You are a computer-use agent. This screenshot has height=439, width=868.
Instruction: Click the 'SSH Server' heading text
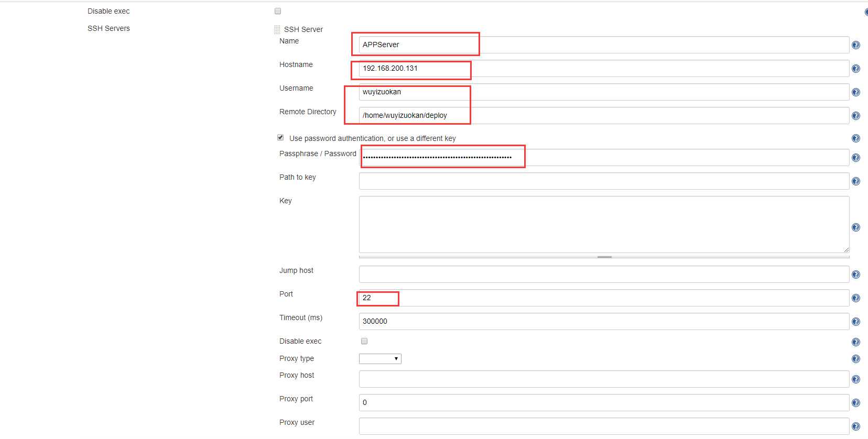click(x=303, y=29)
